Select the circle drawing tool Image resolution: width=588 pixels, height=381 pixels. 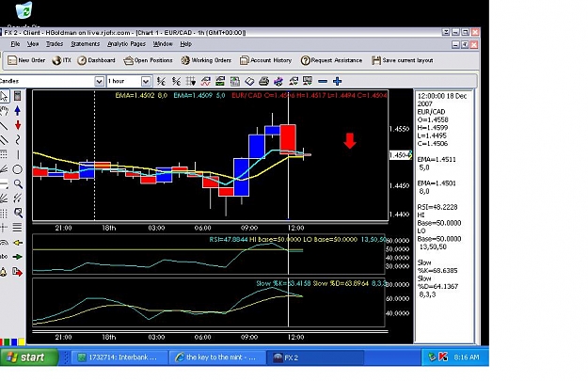pos(17,169)
